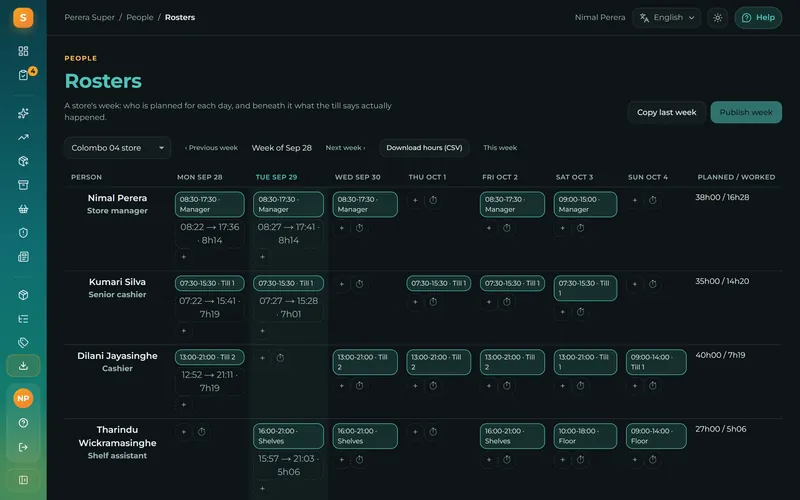The width and height of the screenshot is (800, 500).
Task: Add shift for Nimal Perera on Sun Oct 4
Action: (x=635, y=201)
